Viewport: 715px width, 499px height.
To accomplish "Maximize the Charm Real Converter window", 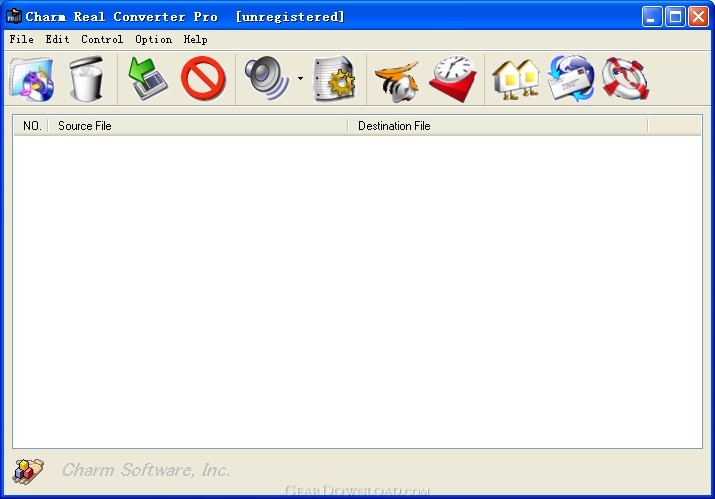I will 675,17.
